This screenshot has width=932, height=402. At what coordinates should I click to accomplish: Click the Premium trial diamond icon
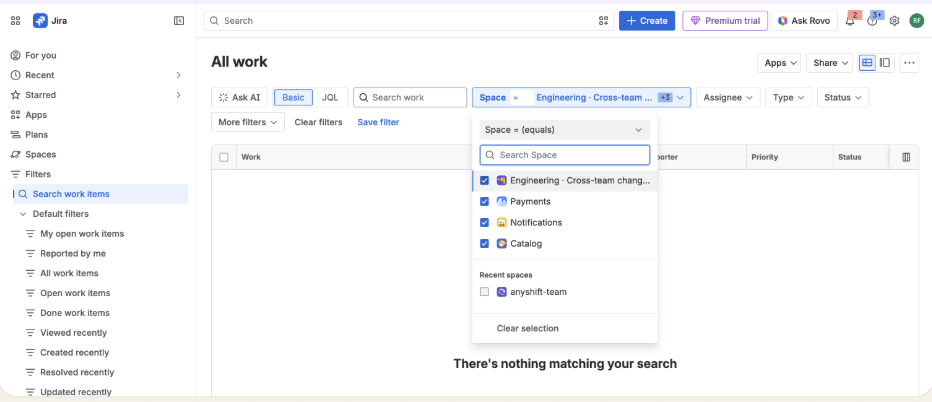[695, 21]
